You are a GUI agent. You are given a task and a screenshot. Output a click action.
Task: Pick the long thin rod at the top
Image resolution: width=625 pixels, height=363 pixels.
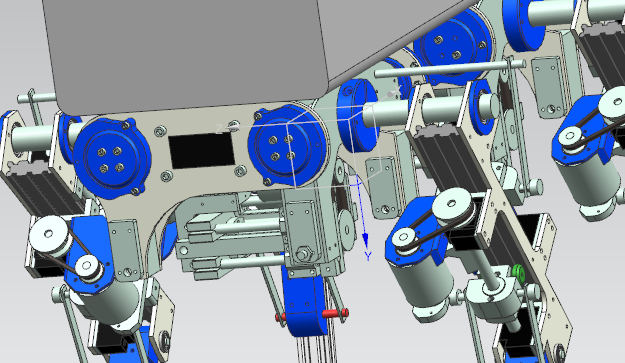450,69
